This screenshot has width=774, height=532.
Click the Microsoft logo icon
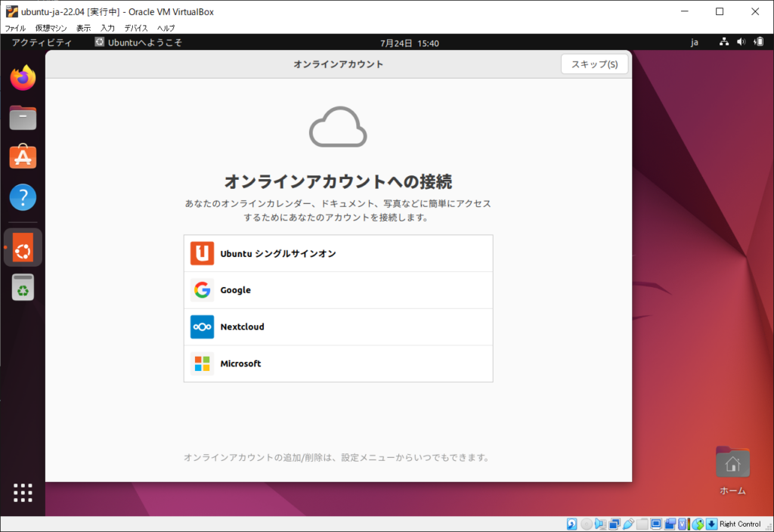(203, 363)
